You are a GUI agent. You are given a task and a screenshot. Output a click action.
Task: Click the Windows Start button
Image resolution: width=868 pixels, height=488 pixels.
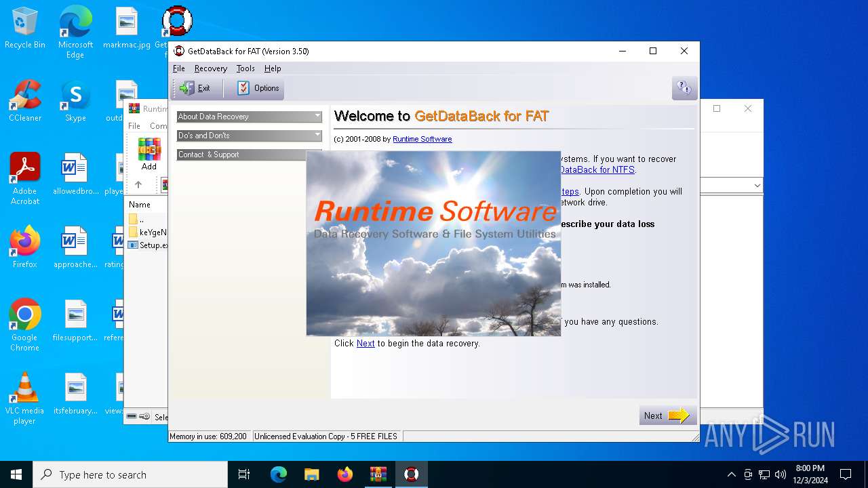tap(16, 474)
